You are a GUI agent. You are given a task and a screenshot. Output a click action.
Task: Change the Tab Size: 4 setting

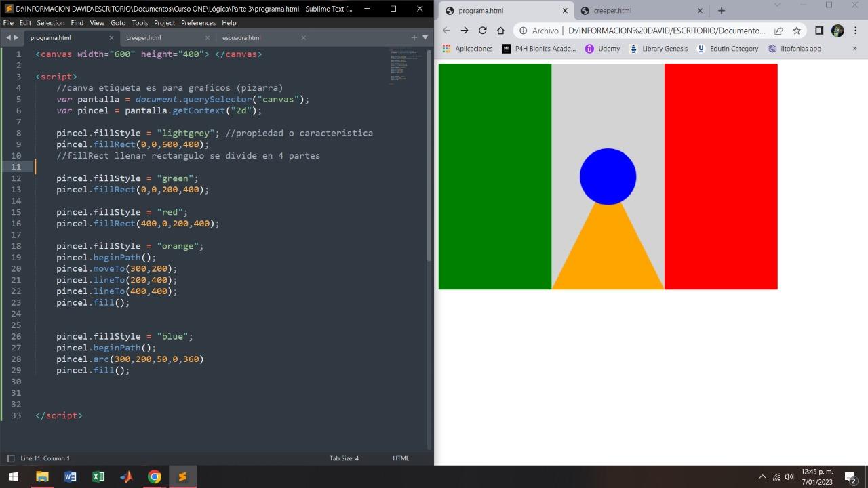(x=344, y=458)
